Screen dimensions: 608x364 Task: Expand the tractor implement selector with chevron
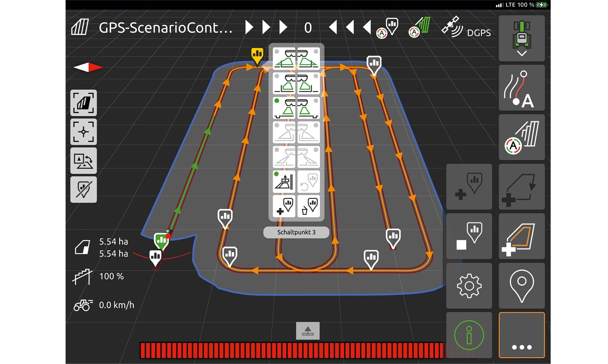tap(522, 39)
